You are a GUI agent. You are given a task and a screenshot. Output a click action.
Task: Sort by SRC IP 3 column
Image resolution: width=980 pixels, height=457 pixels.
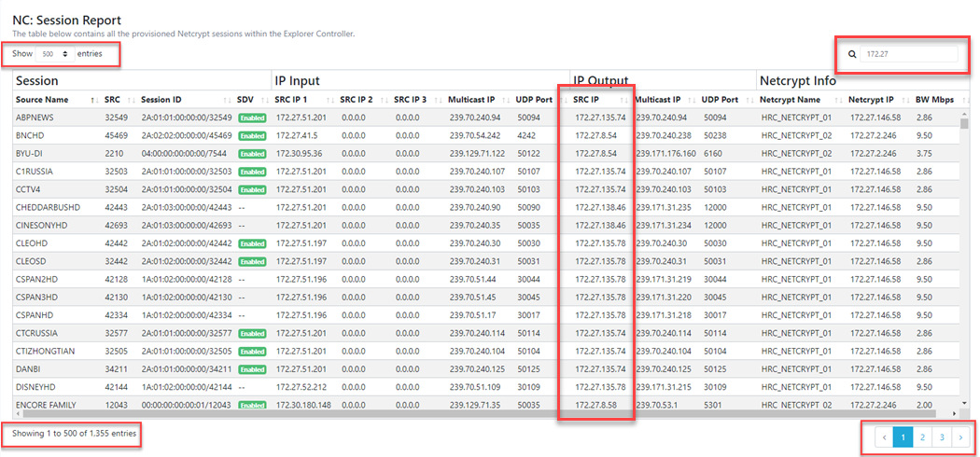click(418, 100)
